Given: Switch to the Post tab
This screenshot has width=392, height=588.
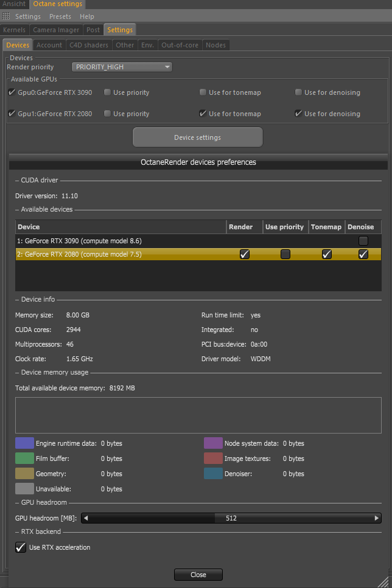Looking at the screenshot, I should [93, 30].
